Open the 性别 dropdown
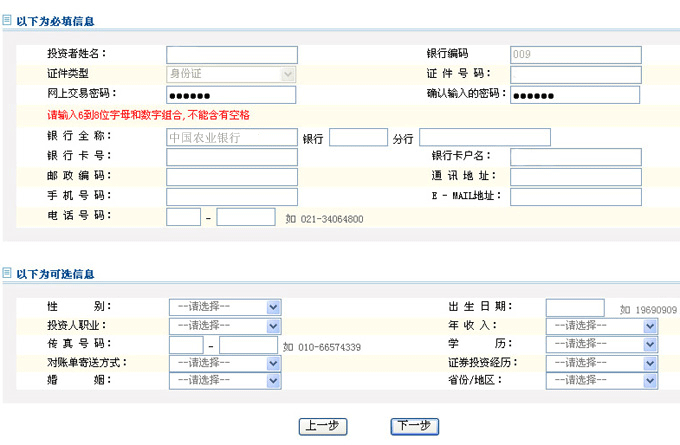The height and width of the screenshot is (445, 680). click(224, 307)
